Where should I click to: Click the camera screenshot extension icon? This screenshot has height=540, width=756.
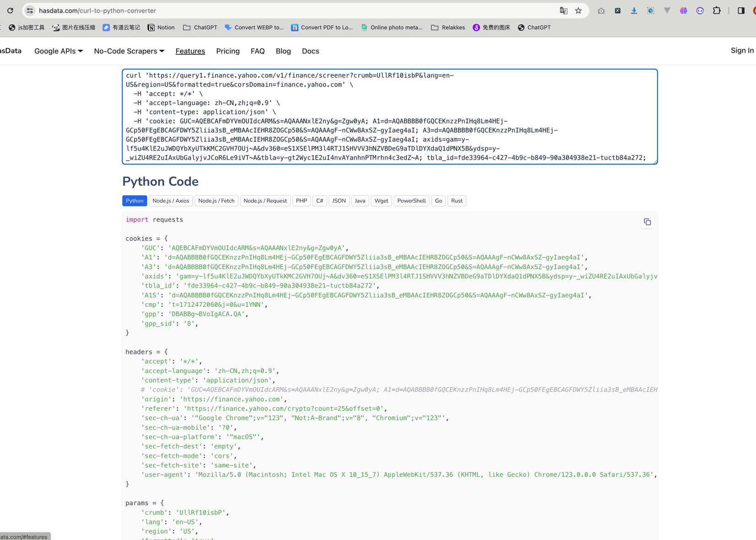[601, 11]
